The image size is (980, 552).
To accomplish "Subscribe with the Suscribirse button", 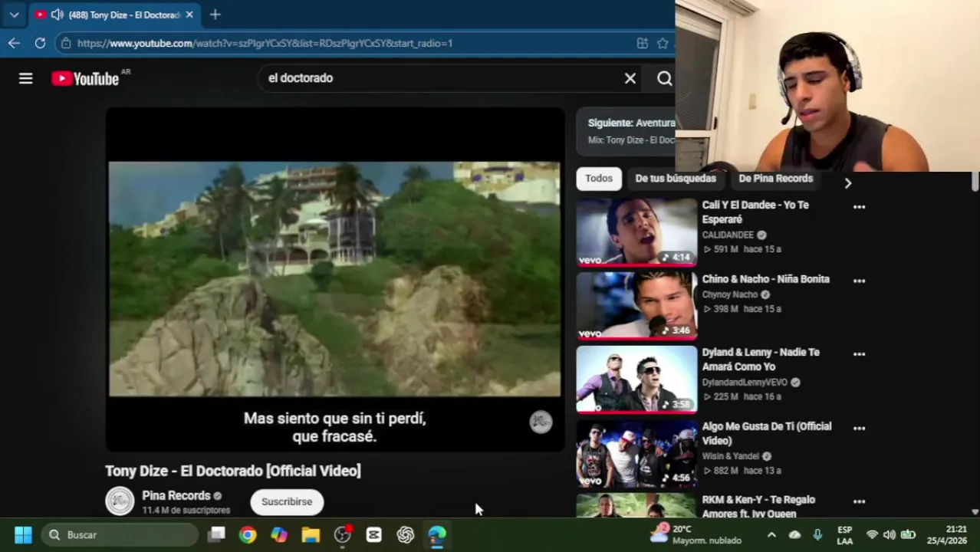I will point(287,501).
